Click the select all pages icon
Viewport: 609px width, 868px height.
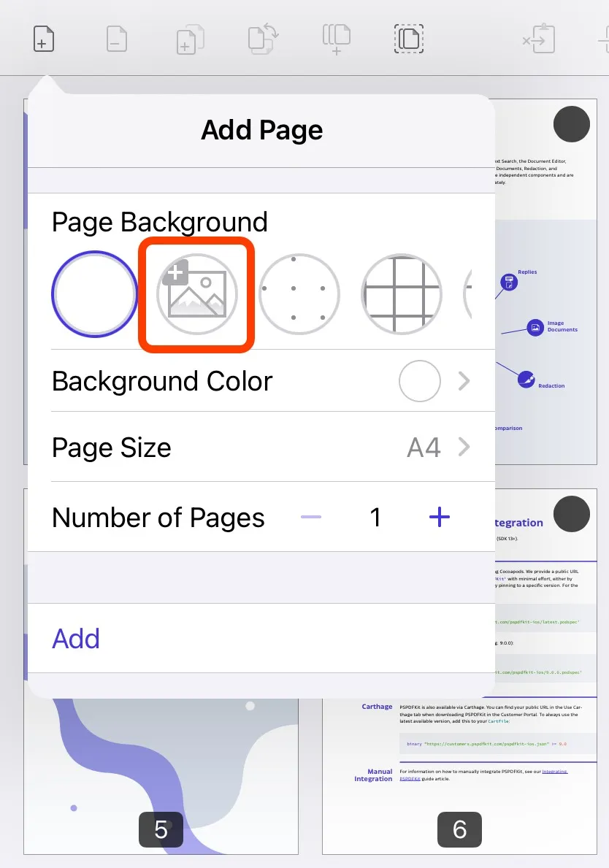409,39
